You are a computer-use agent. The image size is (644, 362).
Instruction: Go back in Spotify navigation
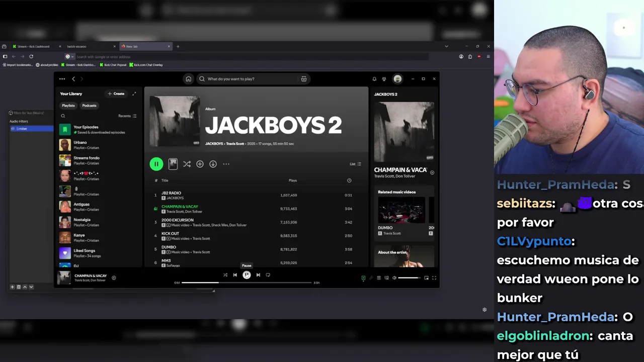73,79
